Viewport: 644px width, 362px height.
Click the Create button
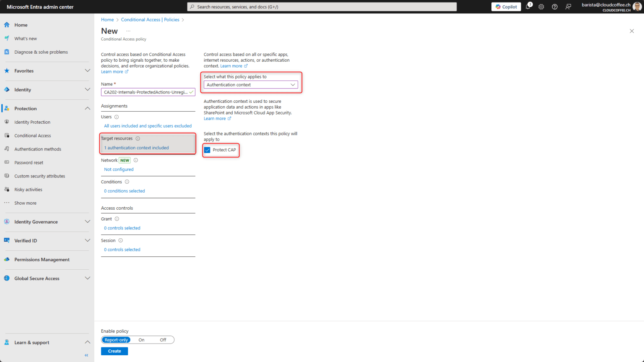tap(114, 351)
